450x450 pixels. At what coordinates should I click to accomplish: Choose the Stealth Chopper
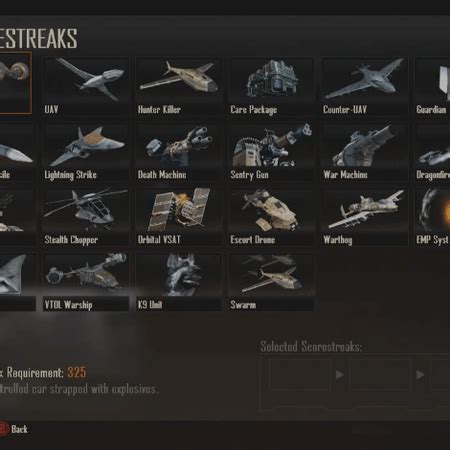click(x=86, y=217)
